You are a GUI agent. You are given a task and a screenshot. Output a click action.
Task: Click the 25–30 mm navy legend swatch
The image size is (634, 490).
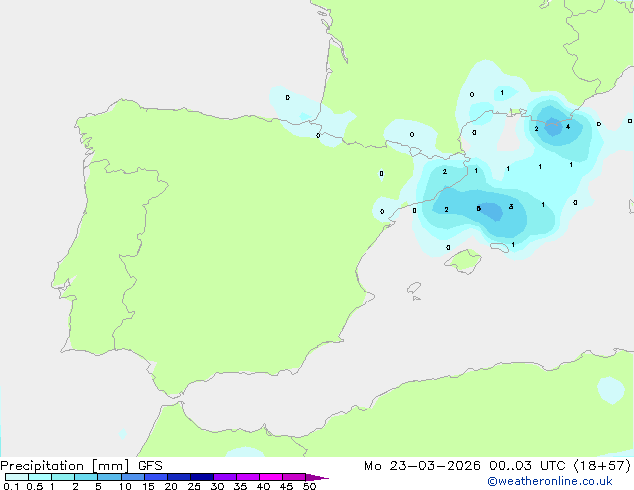point(202,477)
